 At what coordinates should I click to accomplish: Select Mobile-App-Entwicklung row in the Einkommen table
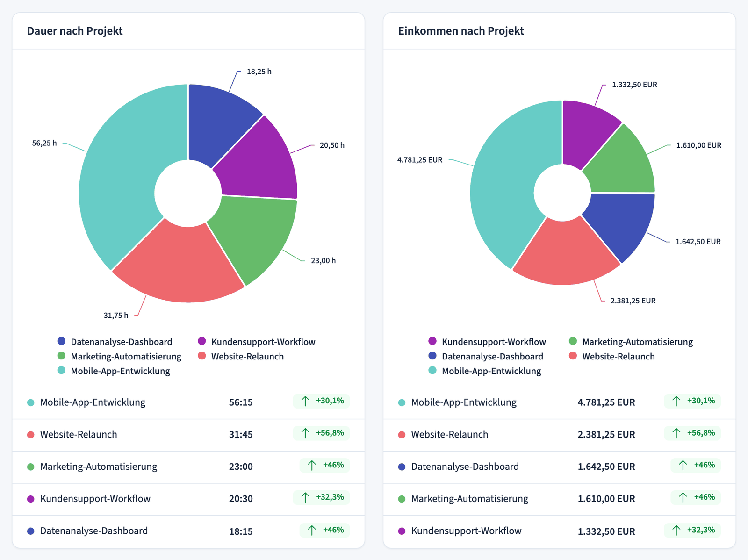point(560,402)
